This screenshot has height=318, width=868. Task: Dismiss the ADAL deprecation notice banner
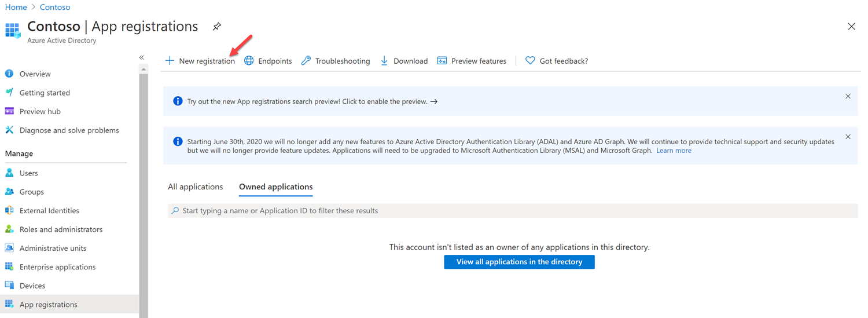pos(848,137)
